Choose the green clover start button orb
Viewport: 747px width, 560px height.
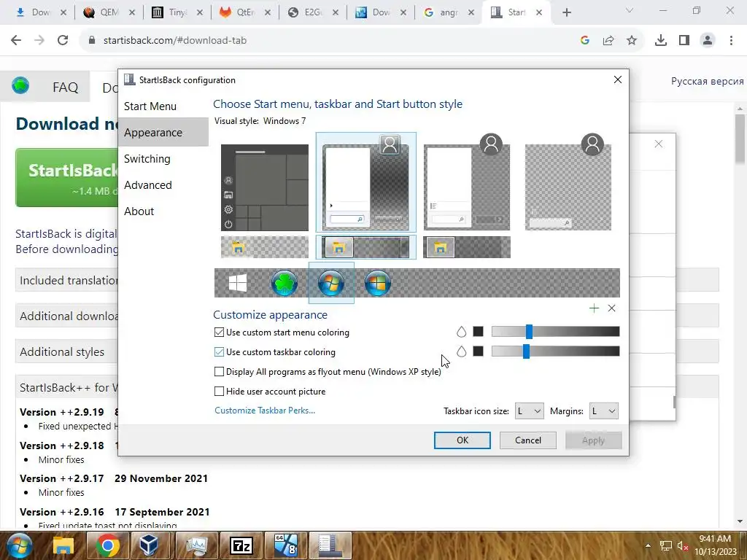click(284, 283)
